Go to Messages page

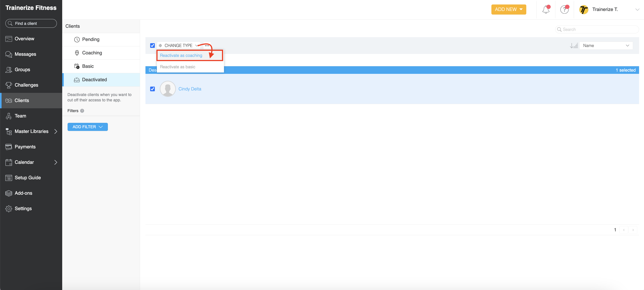pos(31,54)
